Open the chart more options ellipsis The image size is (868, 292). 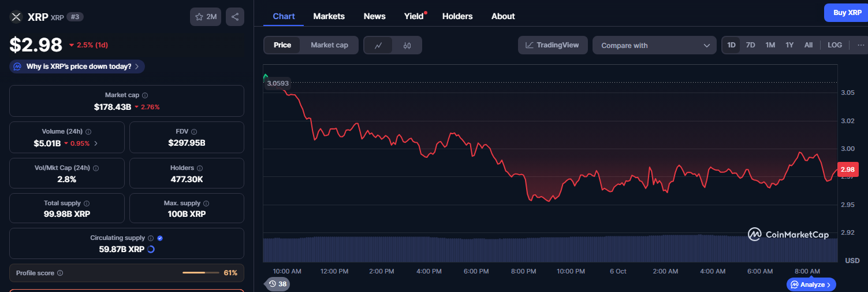[x=861, y=45]
